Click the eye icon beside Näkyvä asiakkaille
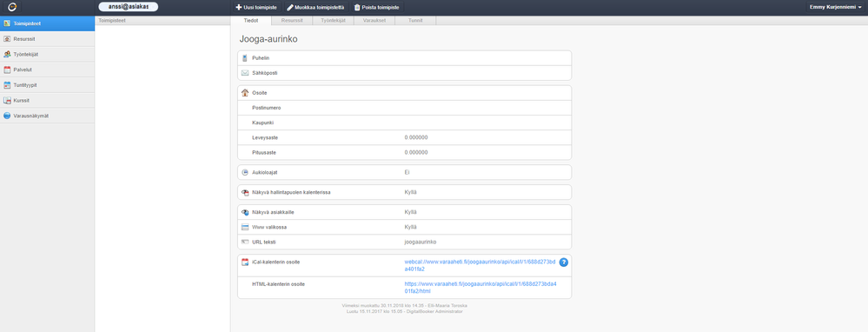 pyautogui.click(x=245, y=212)
